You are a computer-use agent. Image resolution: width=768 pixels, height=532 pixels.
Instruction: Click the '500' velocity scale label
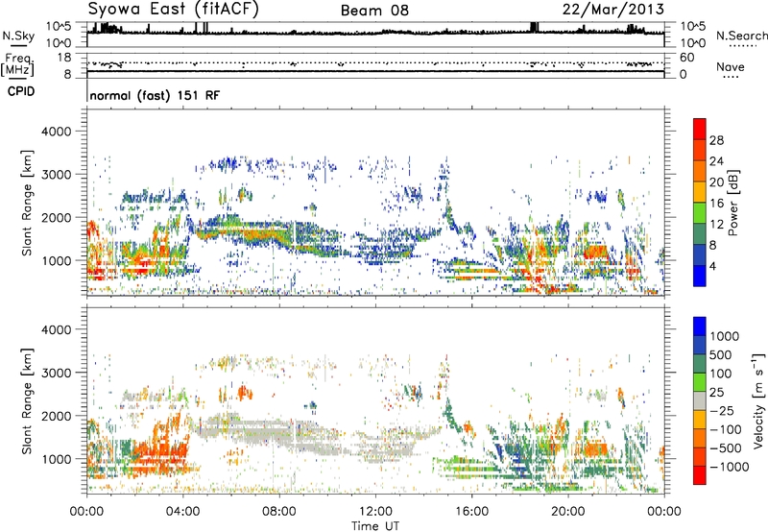point(720,355)
